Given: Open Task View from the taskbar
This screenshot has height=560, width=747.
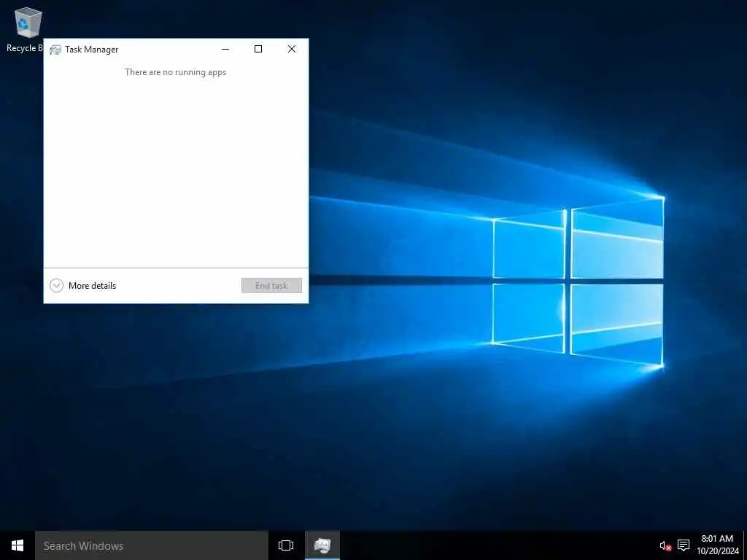Looking at the screenshot, I should tap(286, 545).
